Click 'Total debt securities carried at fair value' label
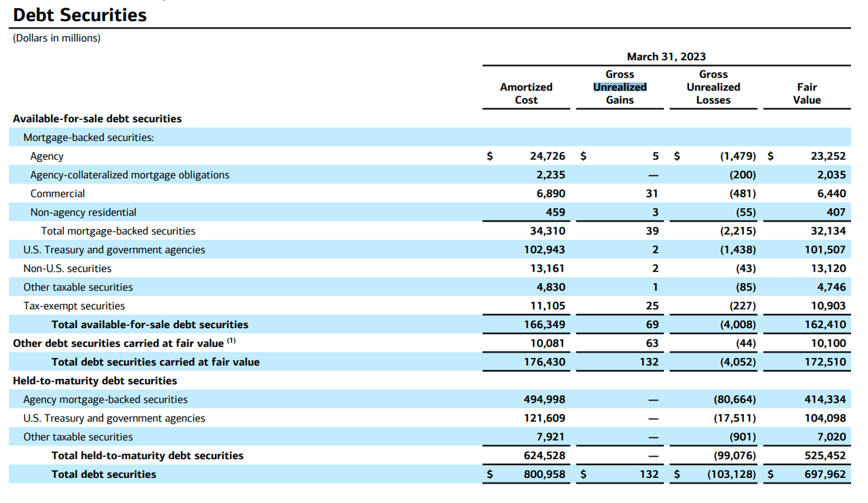 click(155, 362)
